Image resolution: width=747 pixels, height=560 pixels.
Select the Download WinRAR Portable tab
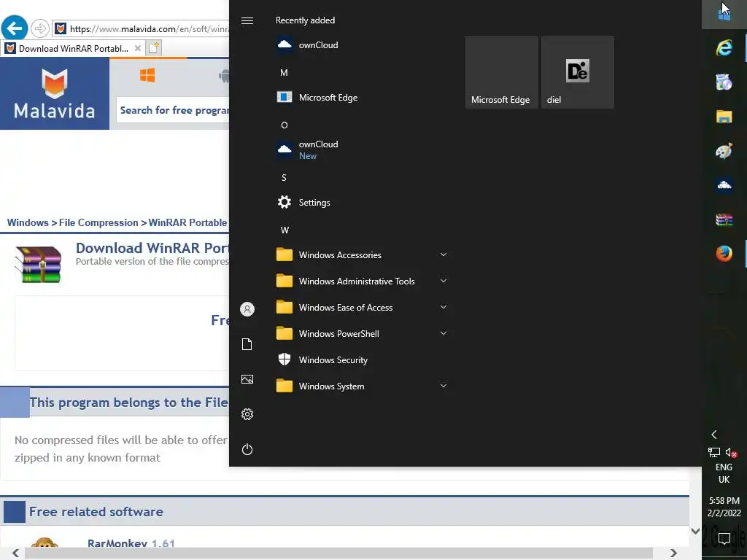click(73, 49)
